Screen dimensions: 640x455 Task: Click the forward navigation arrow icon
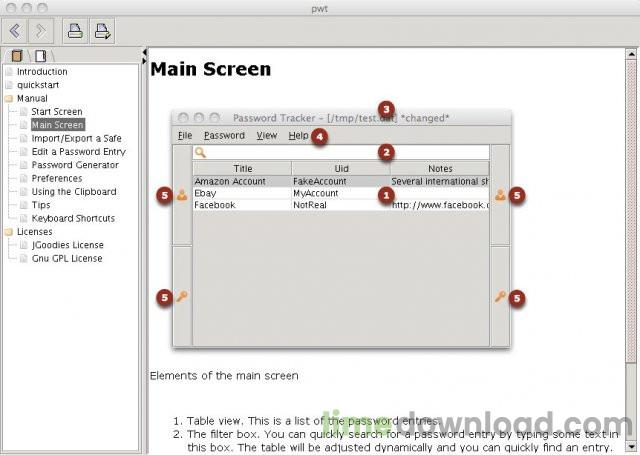pos(40,31)
